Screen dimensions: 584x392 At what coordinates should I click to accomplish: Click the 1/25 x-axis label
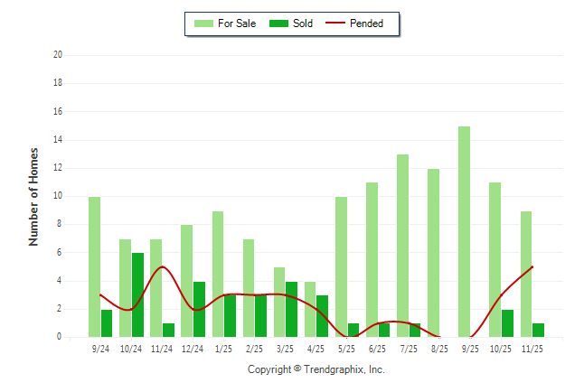[x=223, y=349]
